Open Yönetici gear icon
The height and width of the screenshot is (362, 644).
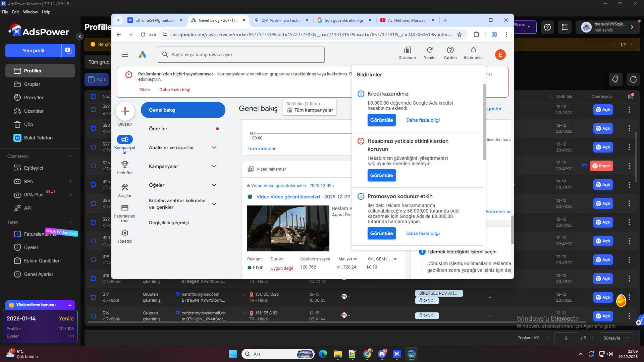click(x=125, y=233)
